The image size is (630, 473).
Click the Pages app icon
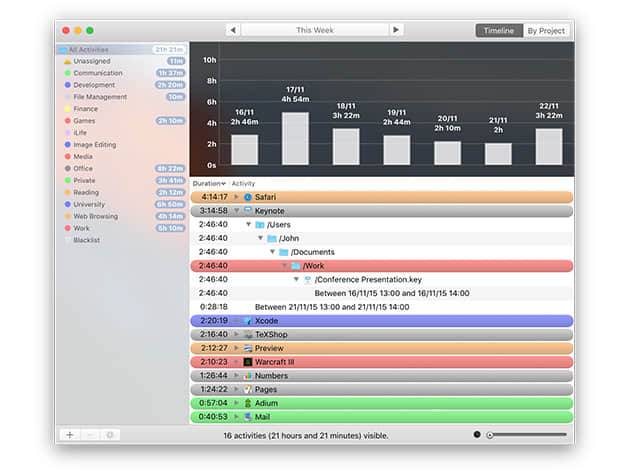[248, 389]
